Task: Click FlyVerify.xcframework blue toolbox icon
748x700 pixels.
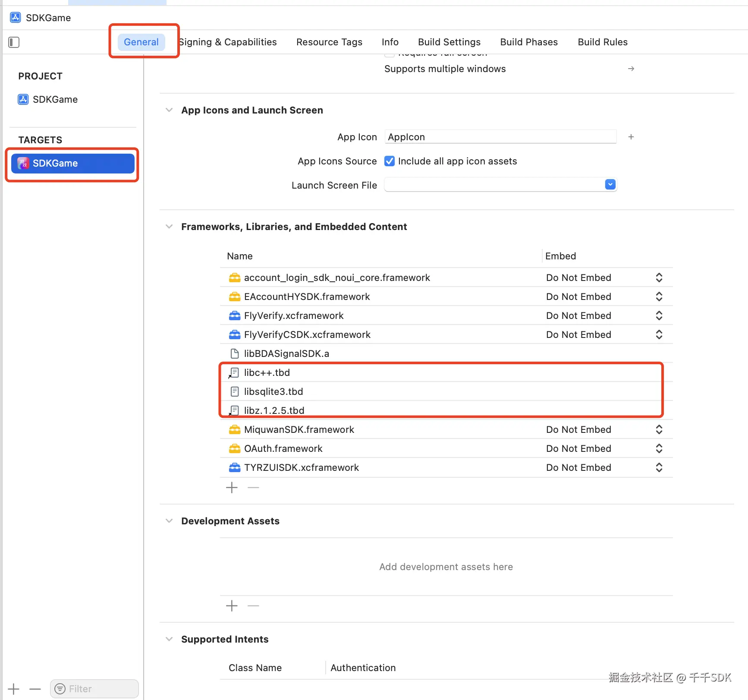Action: [x=235, y=315]
